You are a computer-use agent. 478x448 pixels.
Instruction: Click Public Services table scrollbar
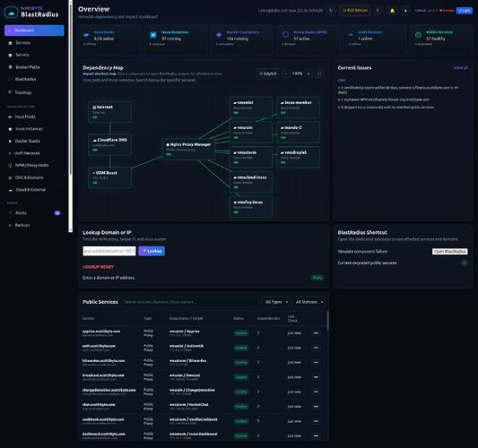[327, 321]
